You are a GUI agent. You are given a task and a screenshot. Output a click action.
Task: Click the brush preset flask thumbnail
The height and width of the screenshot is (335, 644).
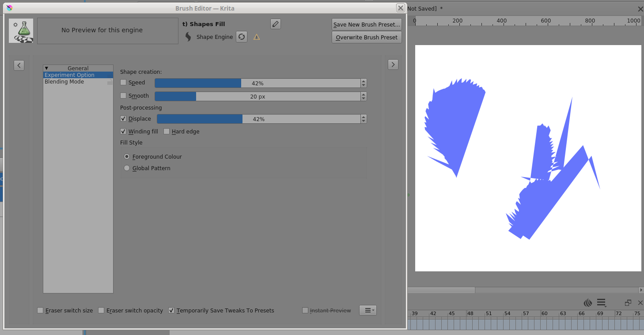[21, 30]
